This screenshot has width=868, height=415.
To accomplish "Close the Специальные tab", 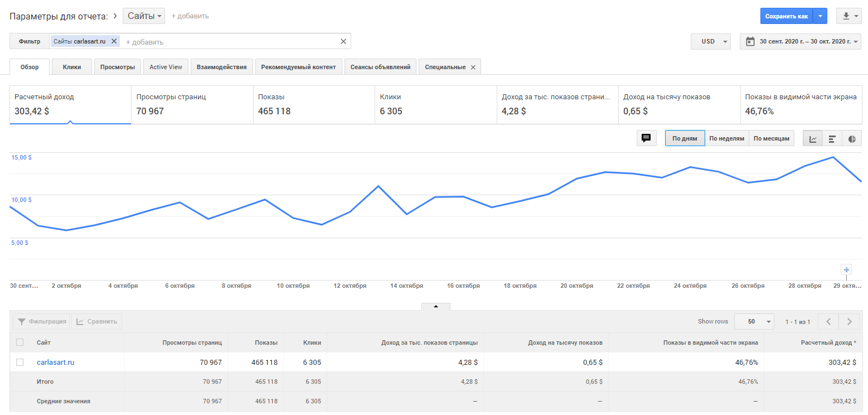I will 473,67.
